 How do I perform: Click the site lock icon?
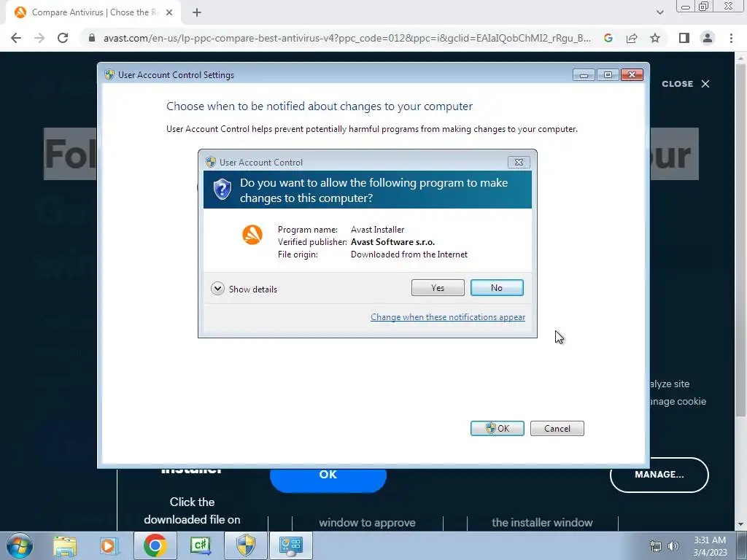(x=92, y=38)
